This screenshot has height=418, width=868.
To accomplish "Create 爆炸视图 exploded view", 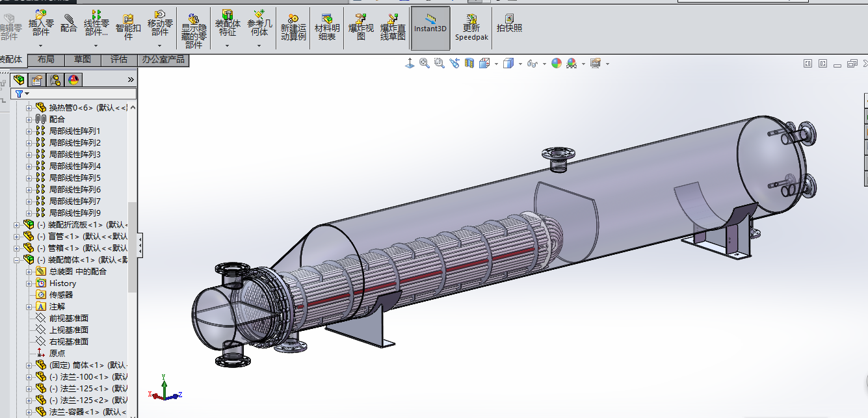I will (361, 26).
